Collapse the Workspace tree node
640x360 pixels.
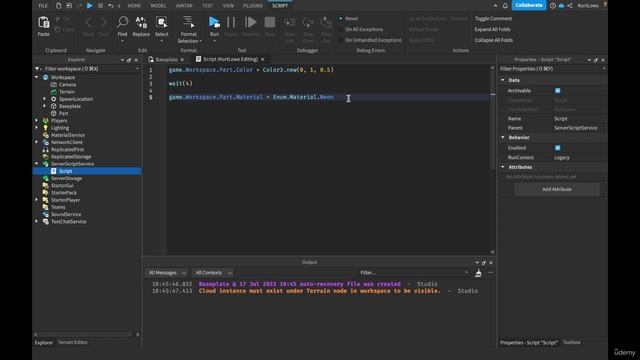pos(37,77)
